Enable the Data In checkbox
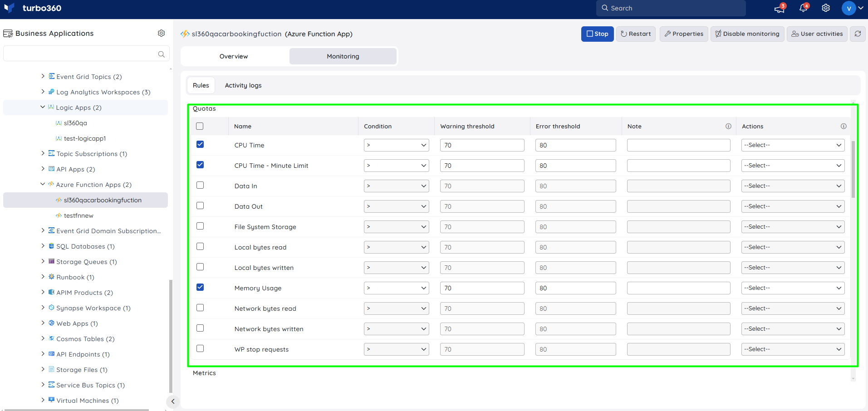The width and height of the screenshot is (868, 411). (x=200, y=185)
